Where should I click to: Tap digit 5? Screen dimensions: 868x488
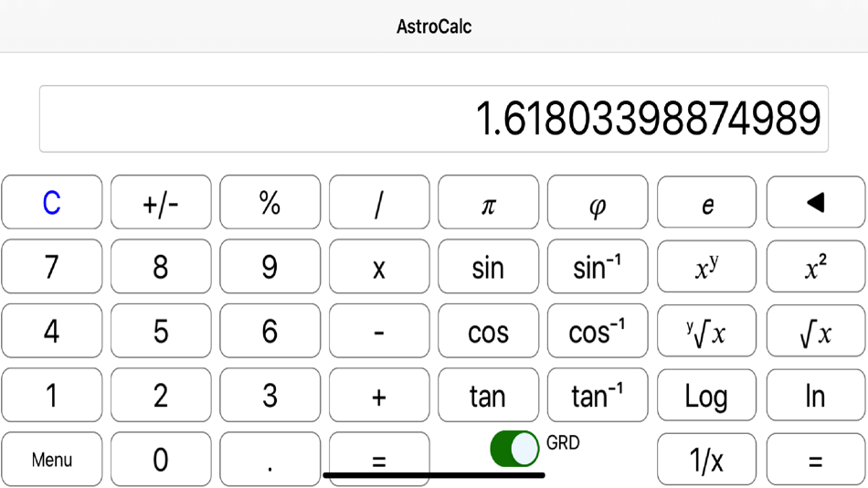coord(161,331)
